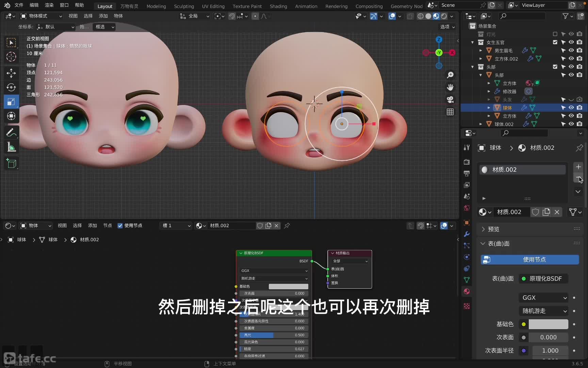Screen dimensions: 588x368
Task: Open 默认 coordinate system dropdown
Action: (x=55, y=27)
